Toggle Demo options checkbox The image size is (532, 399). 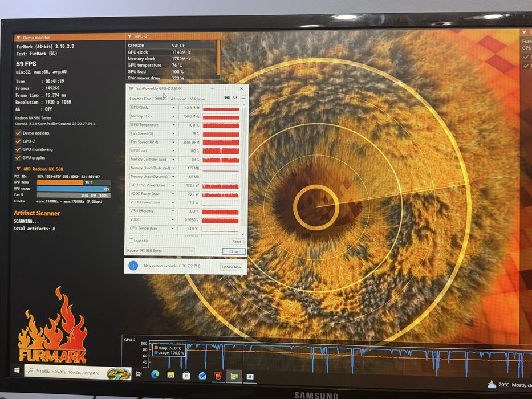coord(18,133)
